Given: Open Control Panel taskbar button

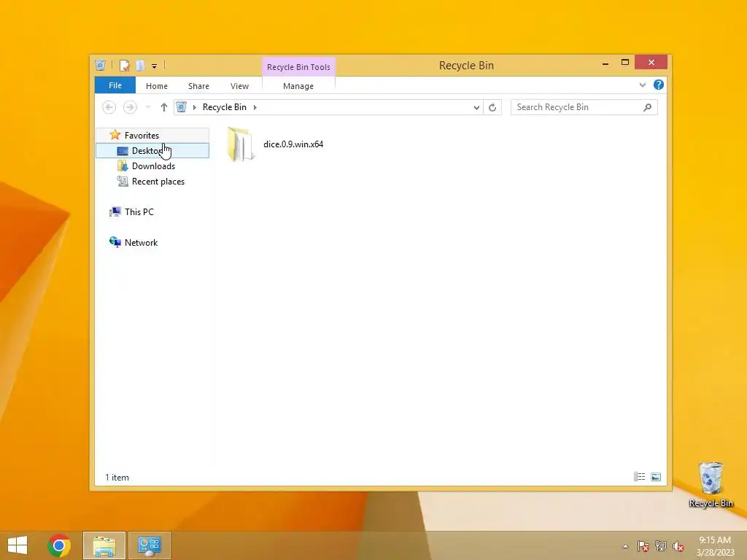Looking at the screenshot, I should [149, 545].
